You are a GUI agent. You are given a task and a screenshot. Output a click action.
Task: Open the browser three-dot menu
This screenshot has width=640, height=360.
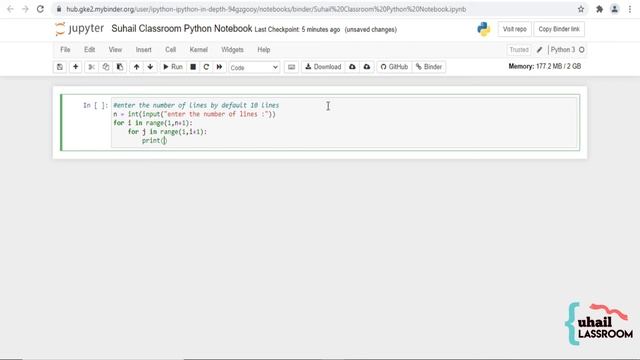click(630, 9)
